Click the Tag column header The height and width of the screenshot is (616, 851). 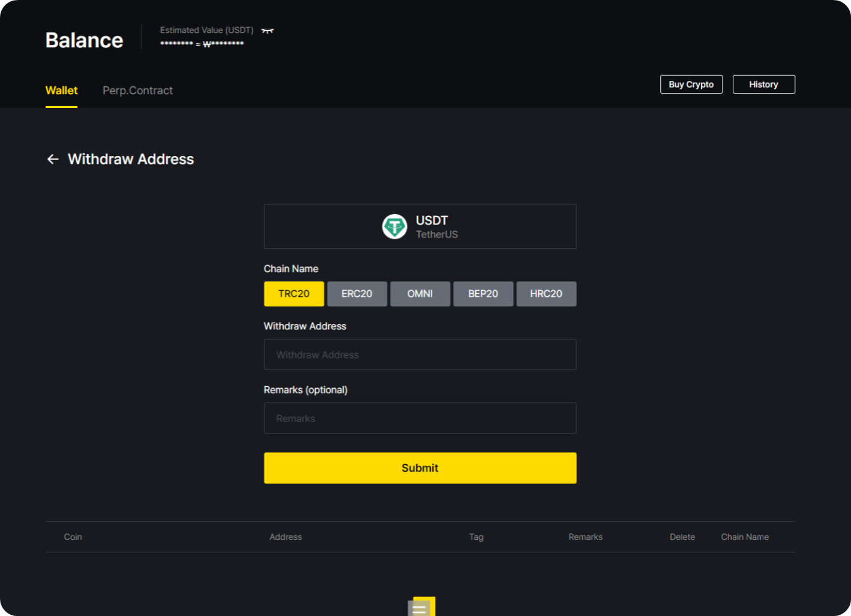coord(476,537)
